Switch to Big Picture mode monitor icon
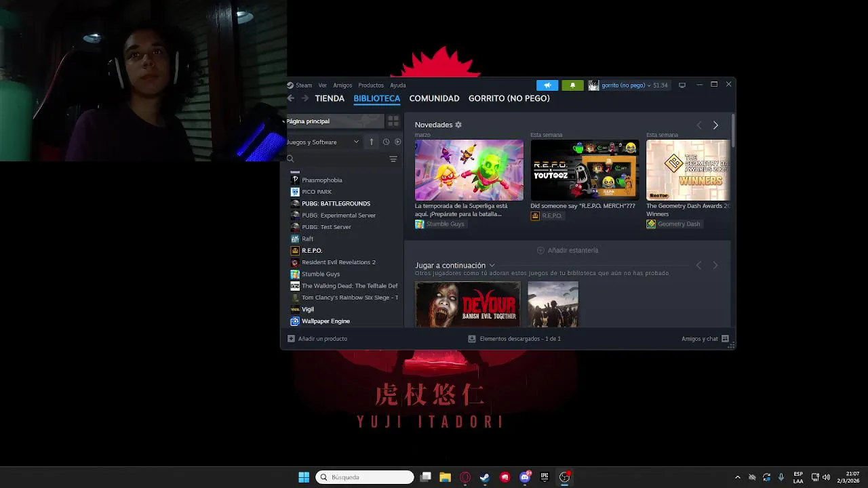The height and width of the screenshot is (488, 868). (x=682, y=85)
